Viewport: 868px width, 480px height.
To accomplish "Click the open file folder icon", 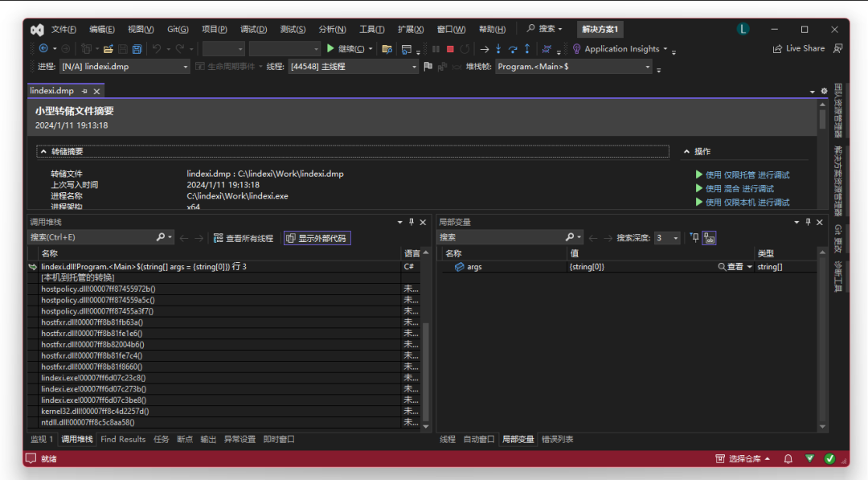I will click(108, 49).
